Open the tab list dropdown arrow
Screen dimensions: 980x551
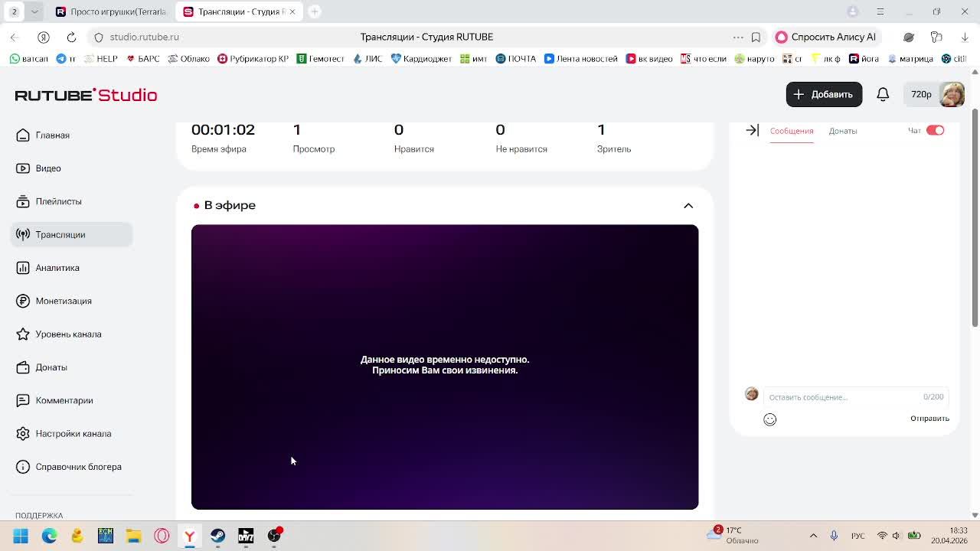click(x=34, y=11)
